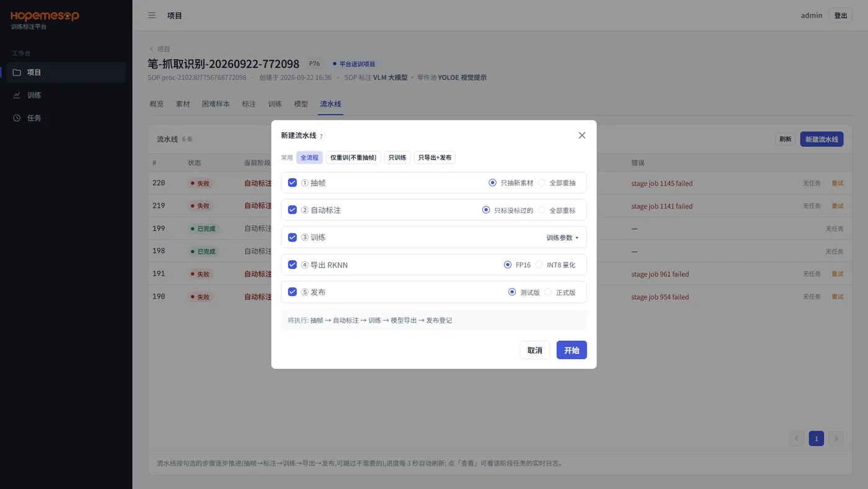Expand the 训练参数 dropdown
868x489 pixels.
(562, 238)
